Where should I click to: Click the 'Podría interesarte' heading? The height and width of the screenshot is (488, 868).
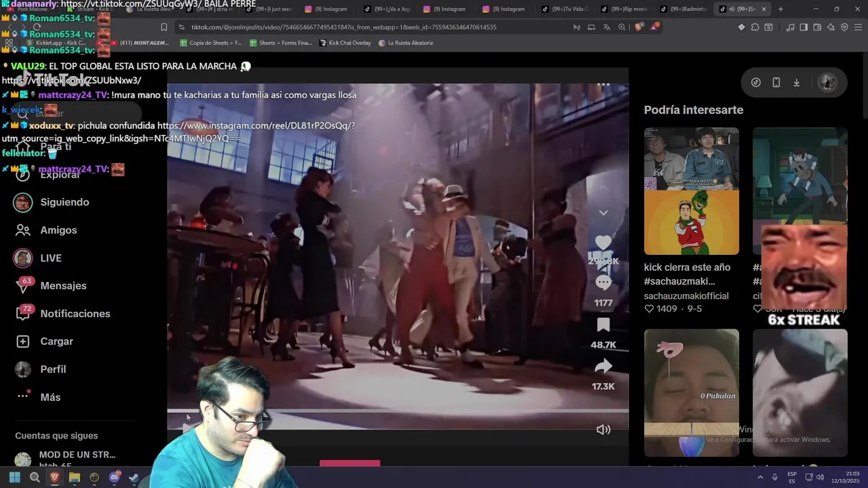coord(693,110)
